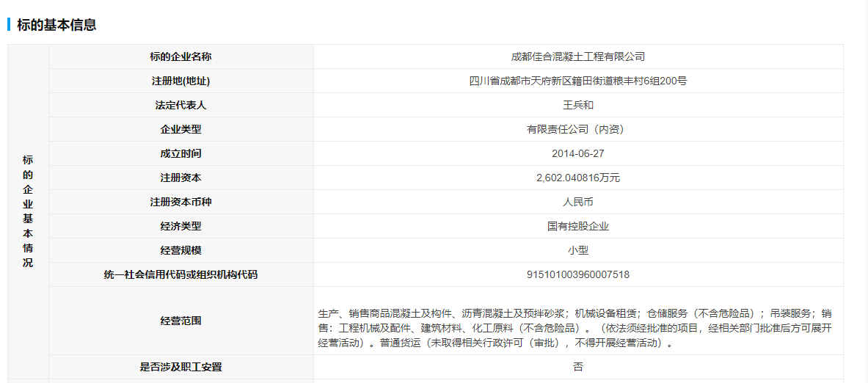Click the 标的基本信息 section heading
Image resolution: width=868 pixels, height=383 pixels.
(56, 24)
